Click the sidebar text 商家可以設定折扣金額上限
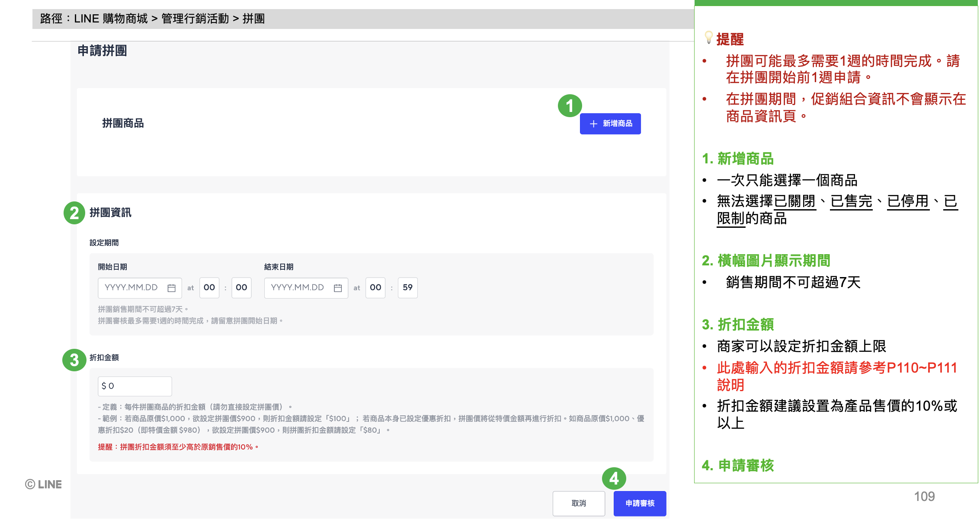Viewport: 980px width, 523px height. (x=801, y=346)
